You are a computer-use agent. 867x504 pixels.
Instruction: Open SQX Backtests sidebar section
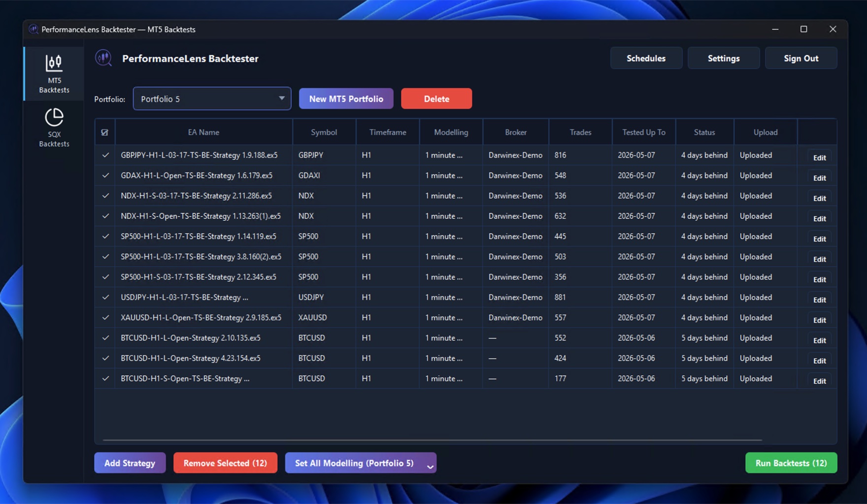[x=54, y=128]
